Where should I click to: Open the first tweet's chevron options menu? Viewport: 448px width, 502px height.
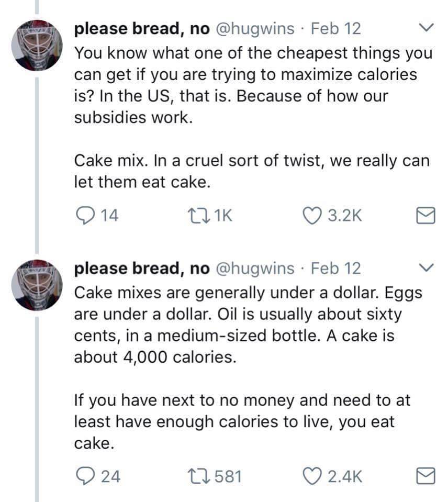click(427, 26)
